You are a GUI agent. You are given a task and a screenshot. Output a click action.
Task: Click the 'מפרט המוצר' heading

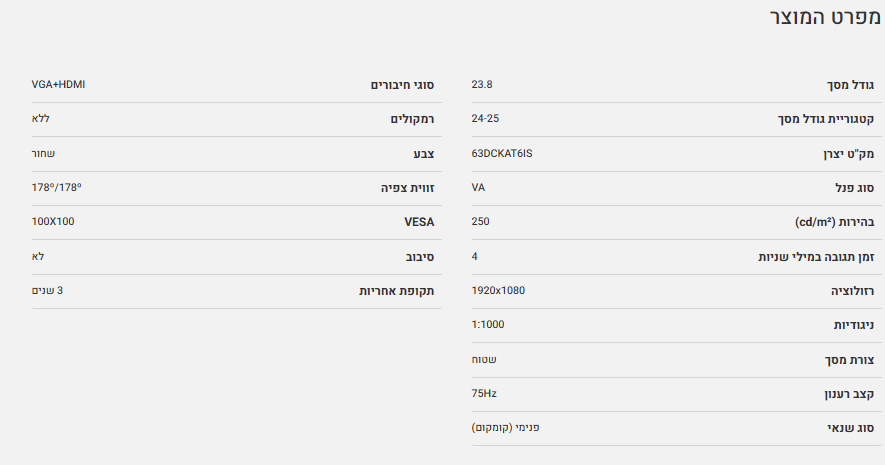tap(825, 19)
